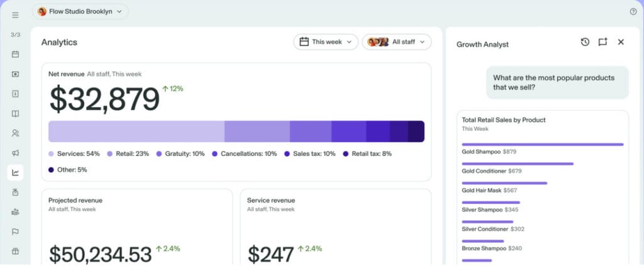Click the Services segment of the revenue bar
The height and width of the screenshot is (266, 644).
click(x=136, y=131)
